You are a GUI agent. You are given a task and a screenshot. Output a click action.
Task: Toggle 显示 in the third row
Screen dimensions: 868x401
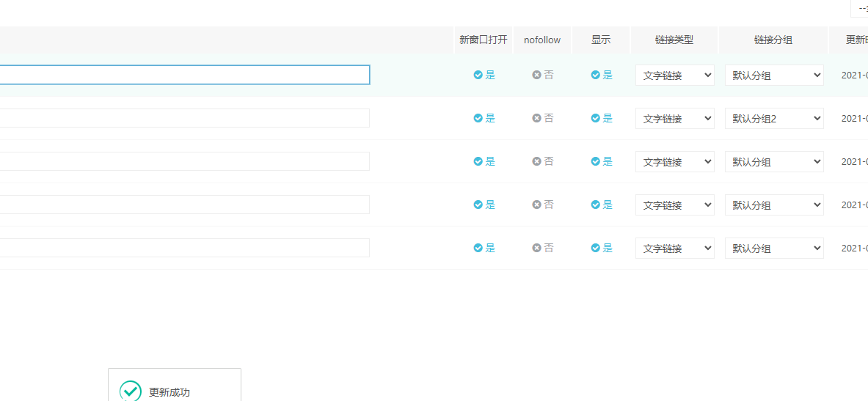tap(602, 161)
